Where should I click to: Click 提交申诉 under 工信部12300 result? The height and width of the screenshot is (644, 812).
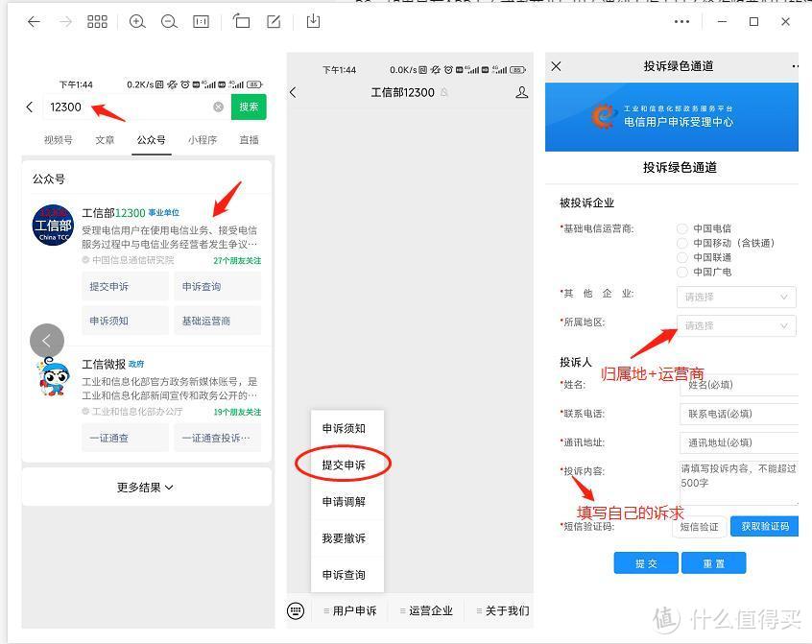click(126, 286)
